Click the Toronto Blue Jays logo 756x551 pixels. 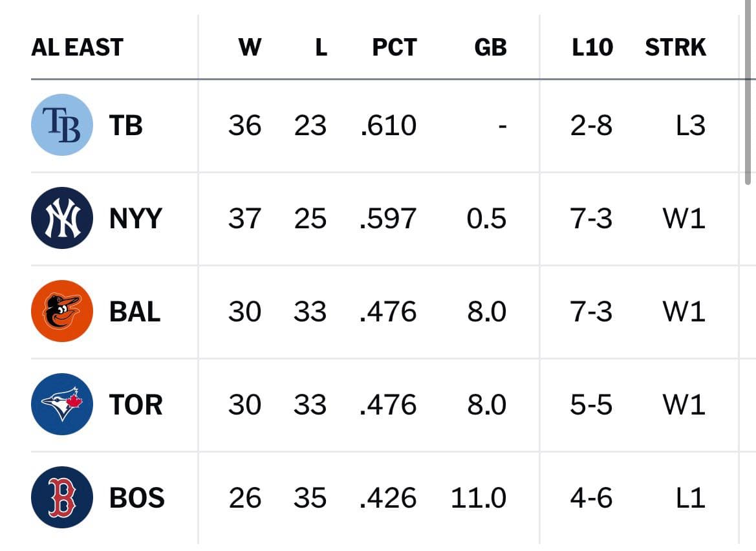pyautogui.click(x=61, y=404)
